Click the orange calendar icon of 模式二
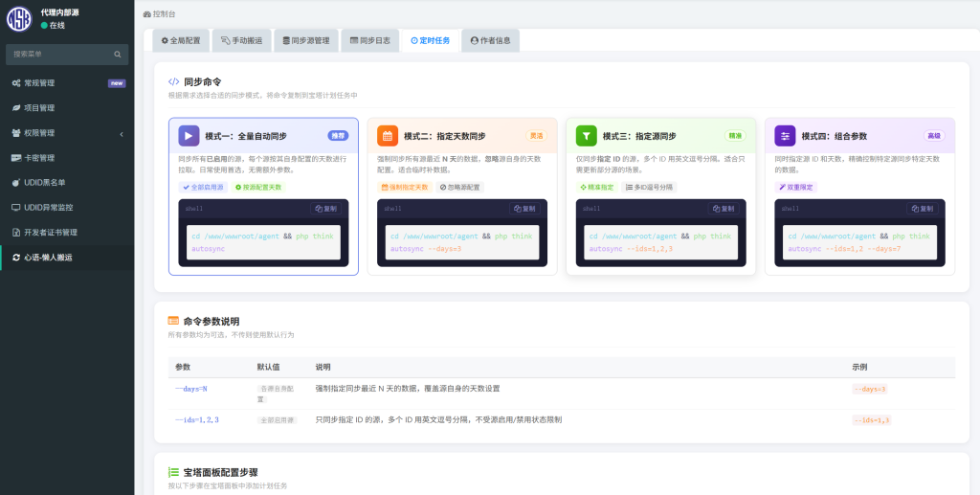Viewport: 980px width, 495px height. pos(388,136)
